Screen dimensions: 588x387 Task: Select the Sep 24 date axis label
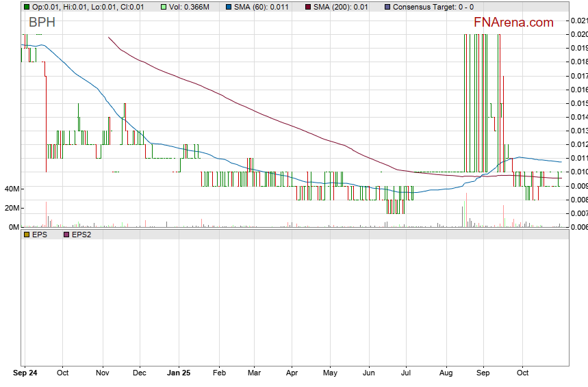pos(26,373)
